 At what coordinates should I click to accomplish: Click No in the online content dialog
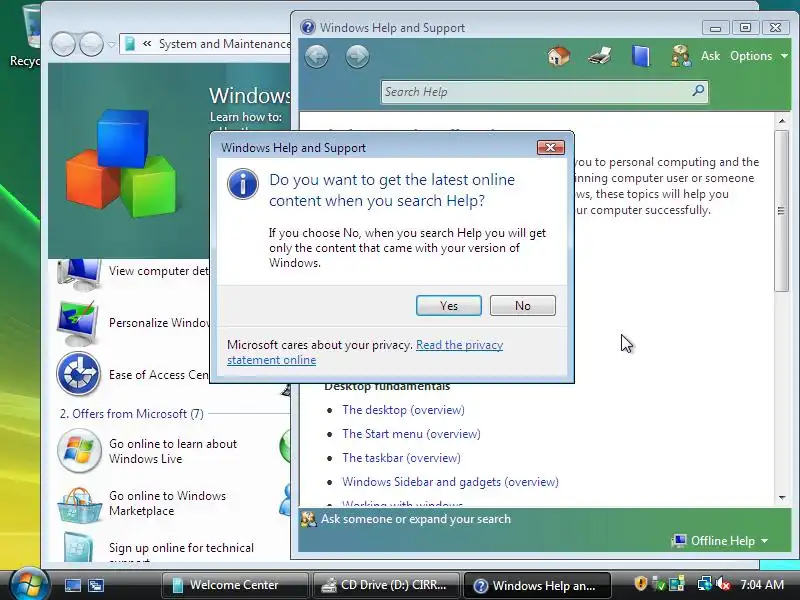pos(522,306)
